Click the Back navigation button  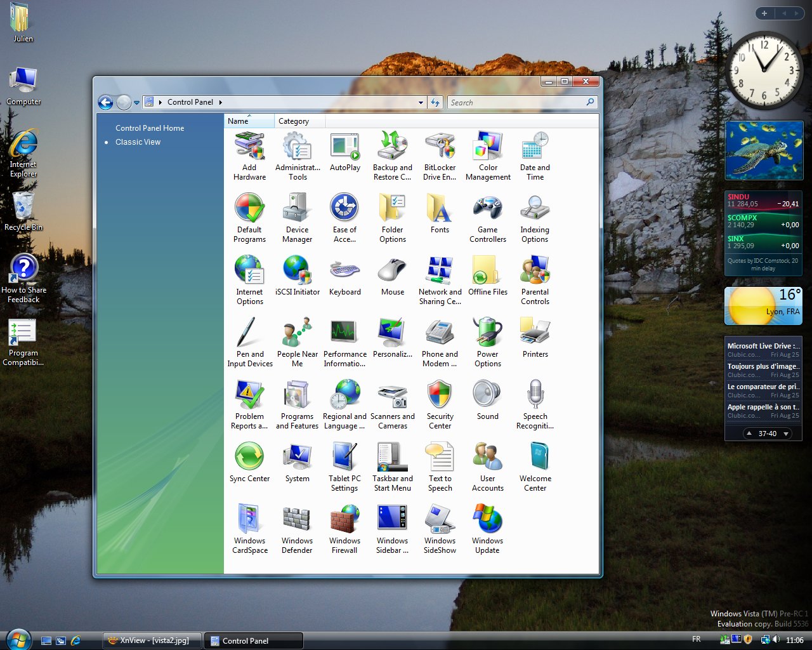pos(106,102)
